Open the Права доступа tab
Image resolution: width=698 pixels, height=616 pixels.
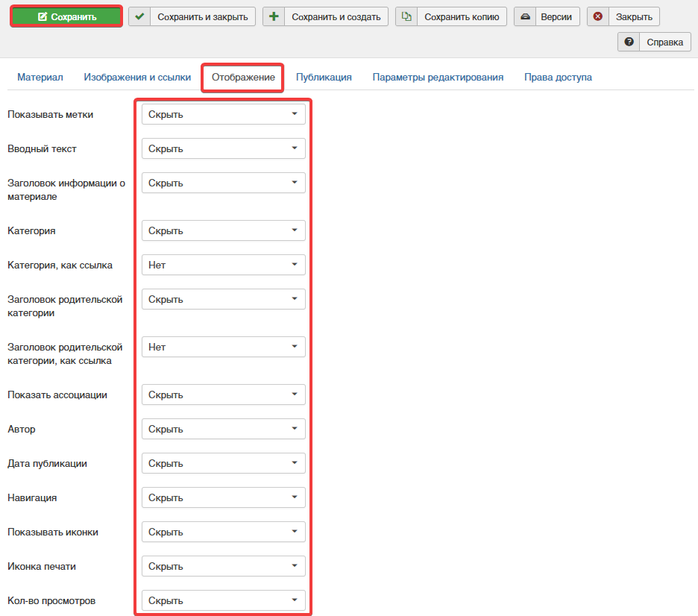558,77
